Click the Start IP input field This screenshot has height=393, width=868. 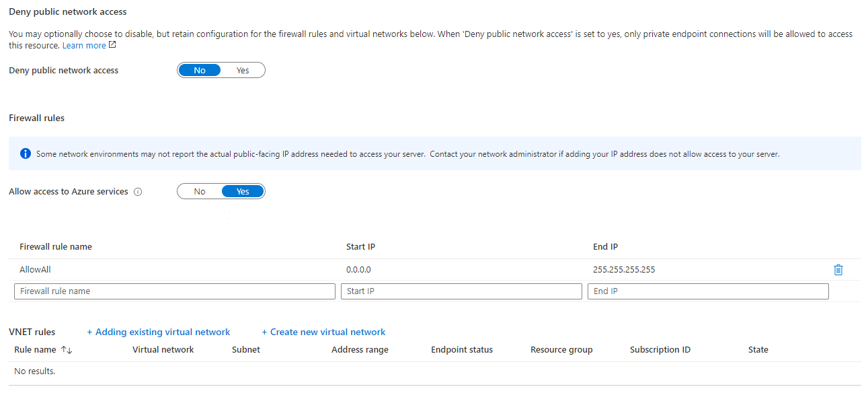coord(461,291)
